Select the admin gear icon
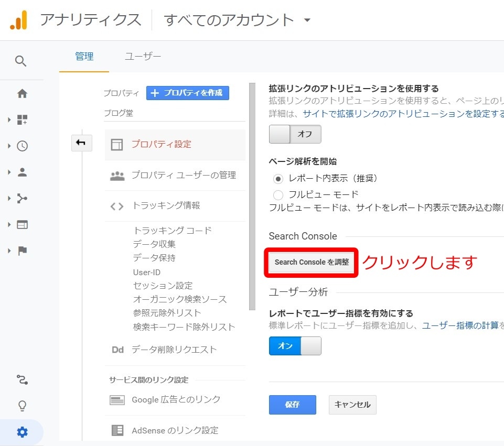Screen dimensions: 504x446 [x=22, y=432]
